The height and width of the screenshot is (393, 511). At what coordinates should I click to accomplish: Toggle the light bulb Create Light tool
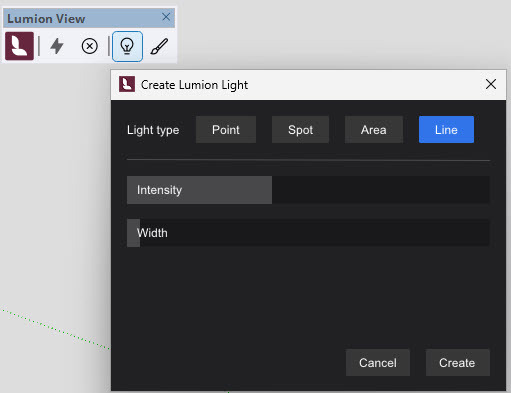[x=127, y=46]
